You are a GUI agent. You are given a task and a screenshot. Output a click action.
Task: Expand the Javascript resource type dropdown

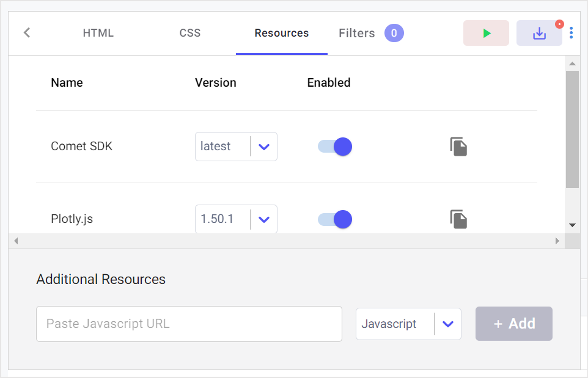(447, 324)
